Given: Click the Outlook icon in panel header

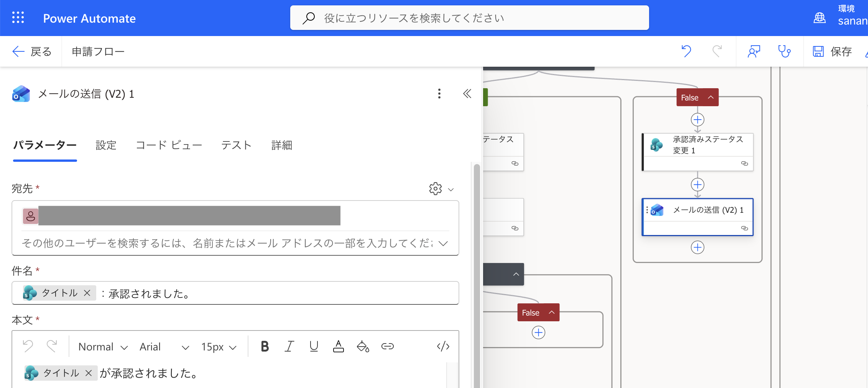Looking at the screenshot, I should point(21,94).
